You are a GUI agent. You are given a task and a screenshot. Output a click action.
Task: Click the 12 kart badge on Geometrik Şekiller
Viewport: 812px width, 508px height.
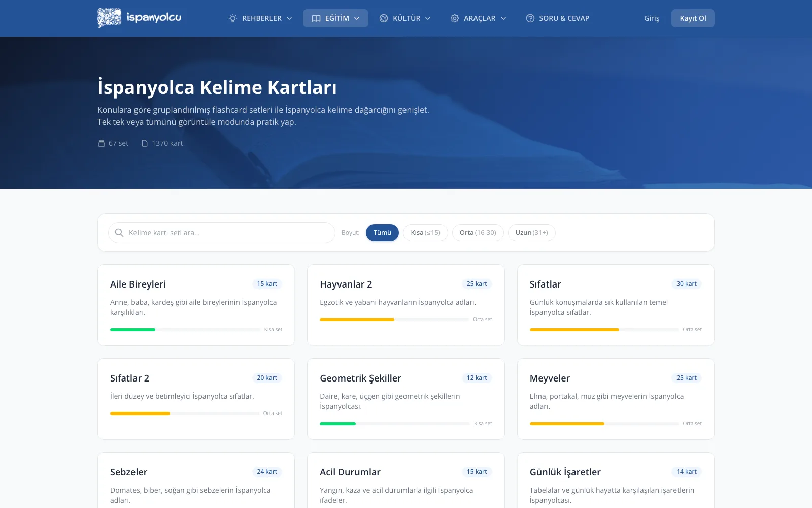tap(477, 378)
